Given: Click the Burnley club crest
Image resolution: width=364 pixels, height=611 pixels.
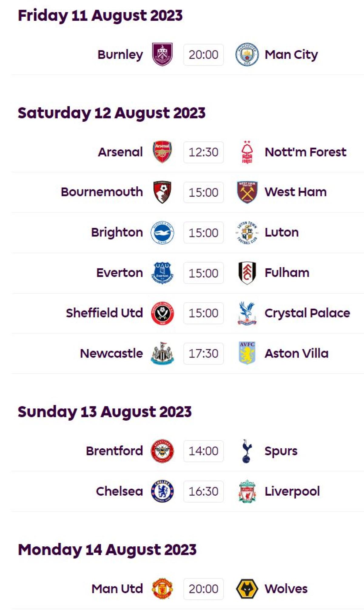Looking at the screenshot, I should 162,55.
